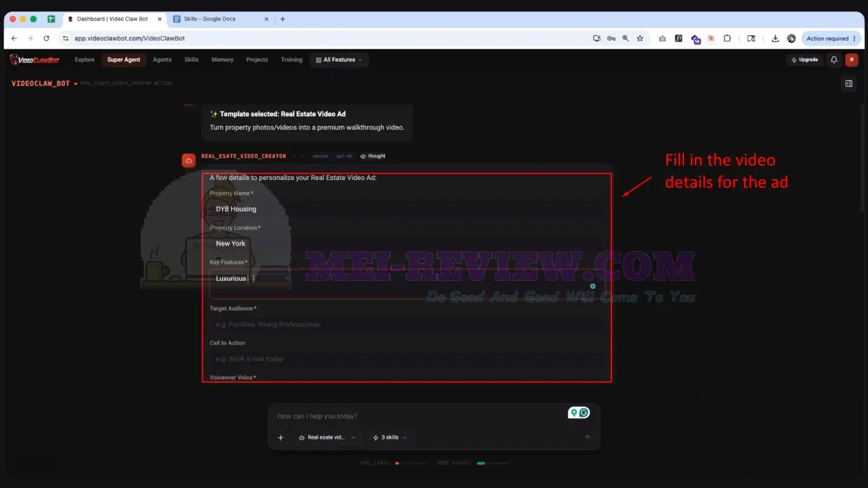This screenshot has height=488, width=868.
Task: Open the user avatar R menu
Action: click(x=852, y=59)
